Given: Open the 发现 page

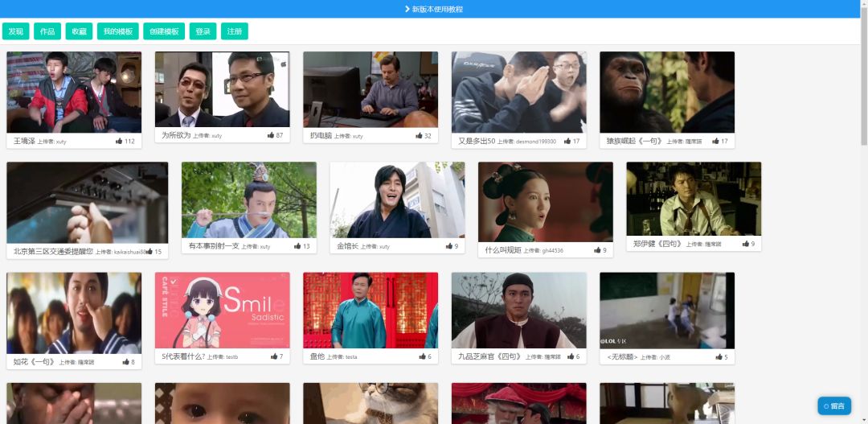Looking at the screenshot, I should click(x=15, y=31).
